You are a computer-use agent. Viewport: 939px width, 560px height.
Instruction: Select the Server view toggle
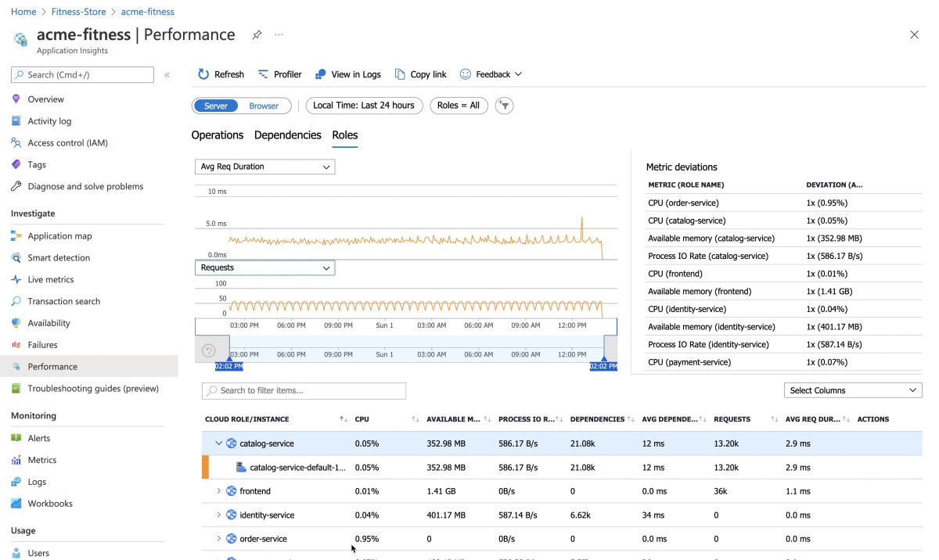click(x=216, y=106)
